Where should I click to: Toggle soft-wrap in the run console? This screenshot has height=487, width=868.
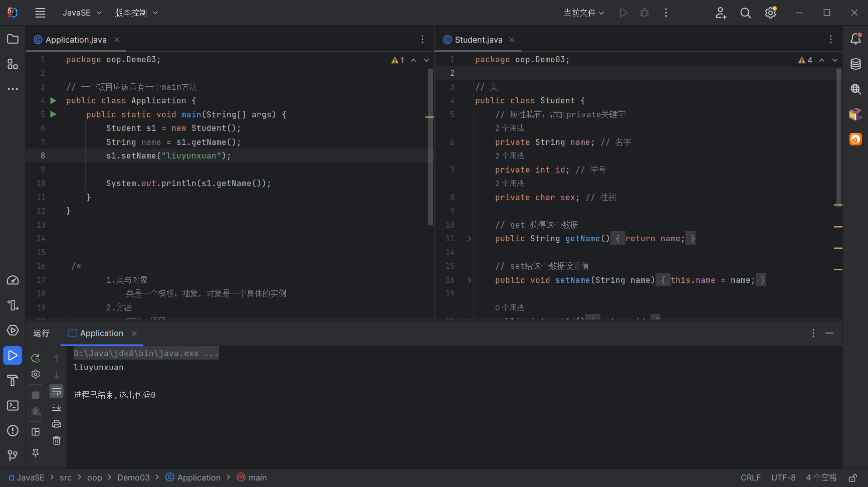click(x=57, y=391)
